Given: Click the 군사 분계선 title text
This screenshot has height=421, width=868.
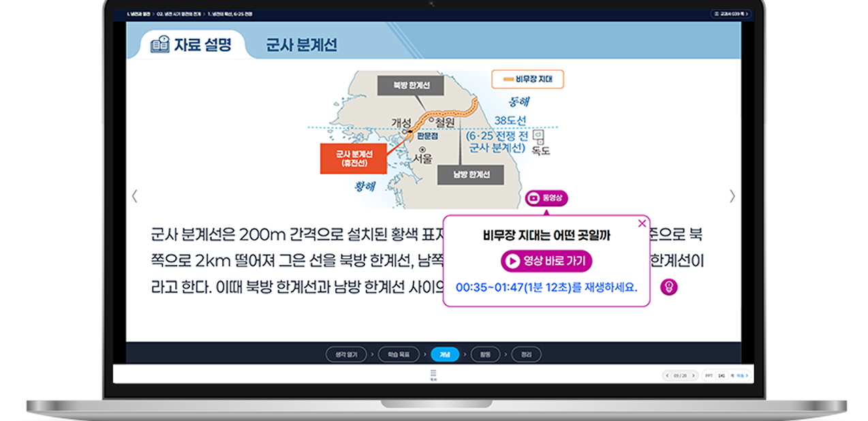Looking at the screenshot, I should [x=301, y=46].
